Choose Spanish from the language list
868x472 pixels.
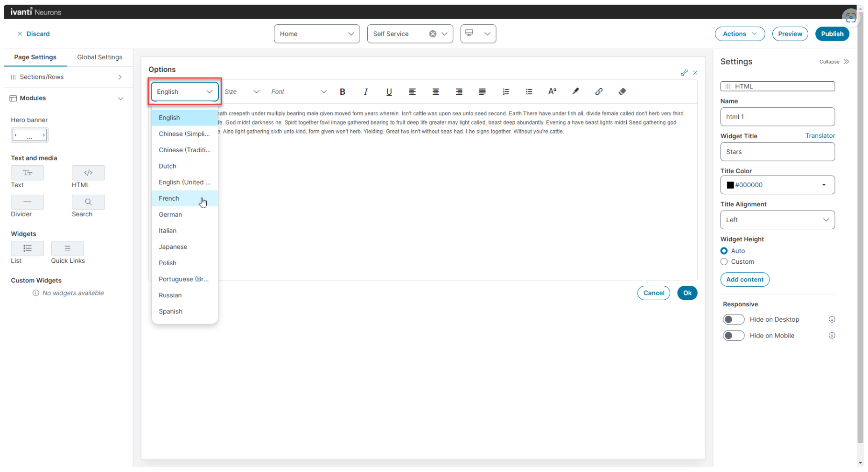click(185, 312)
